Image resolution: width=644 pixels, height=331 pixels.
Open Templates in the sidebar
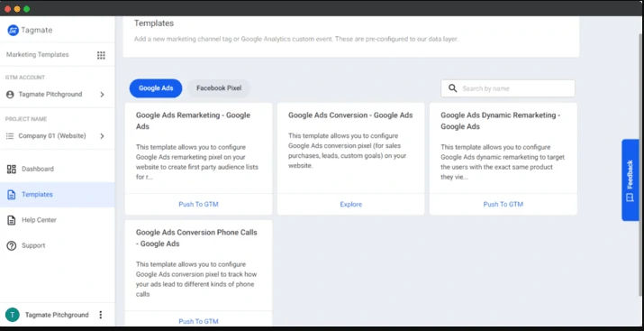(57, 195)
